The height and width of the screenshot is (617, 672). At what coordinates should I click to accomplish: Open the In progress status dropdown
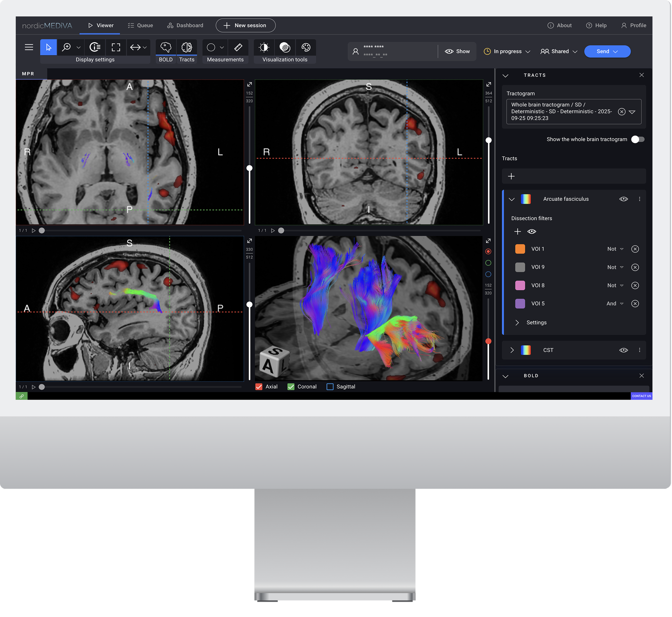(x=507, y=51)
